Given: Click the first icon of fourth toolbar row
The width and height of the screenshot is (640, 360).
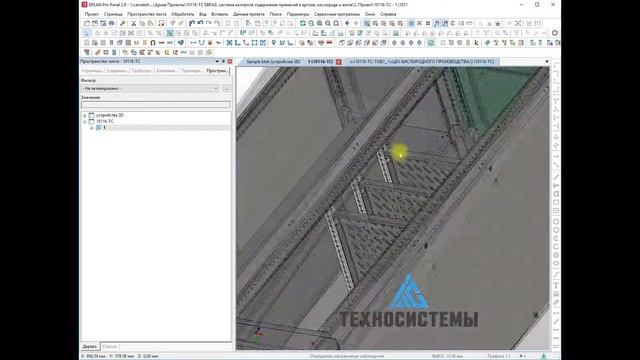Looking at the screenshot, I should [87, 52].
